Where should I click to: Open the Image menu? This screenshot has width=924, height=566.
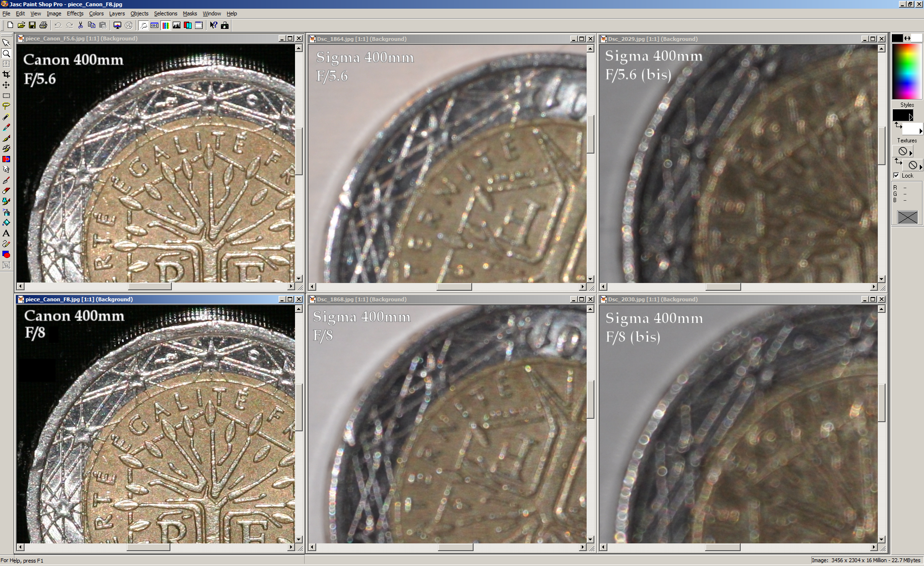pos(54,13)
